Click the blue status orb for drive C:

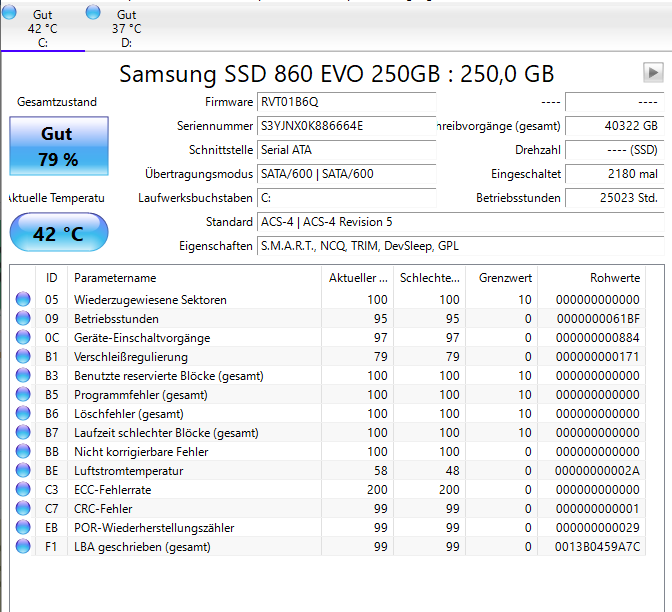(9, 12)
